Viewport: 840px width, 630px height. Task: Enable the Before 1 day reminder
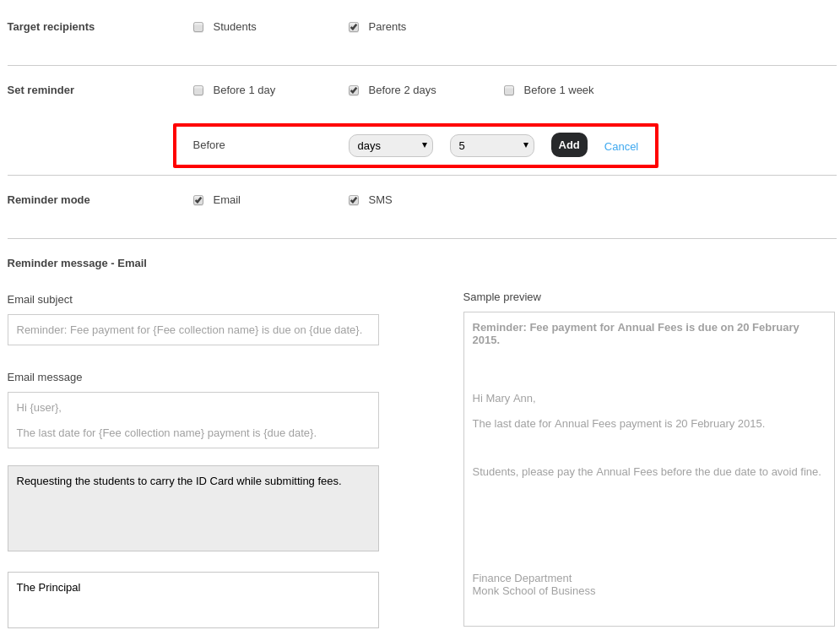click(x=198, y=90)
